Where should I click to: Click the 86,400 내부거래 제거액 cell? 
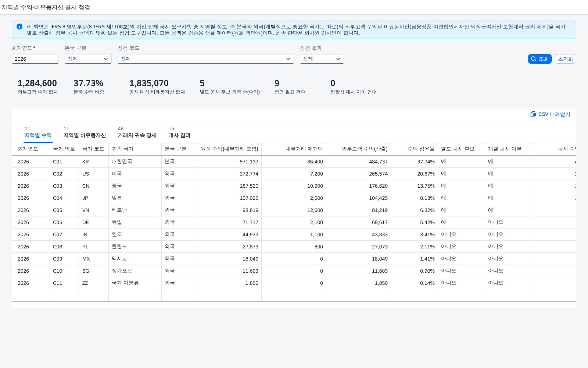pyautogui.click(x=294, y=162)
